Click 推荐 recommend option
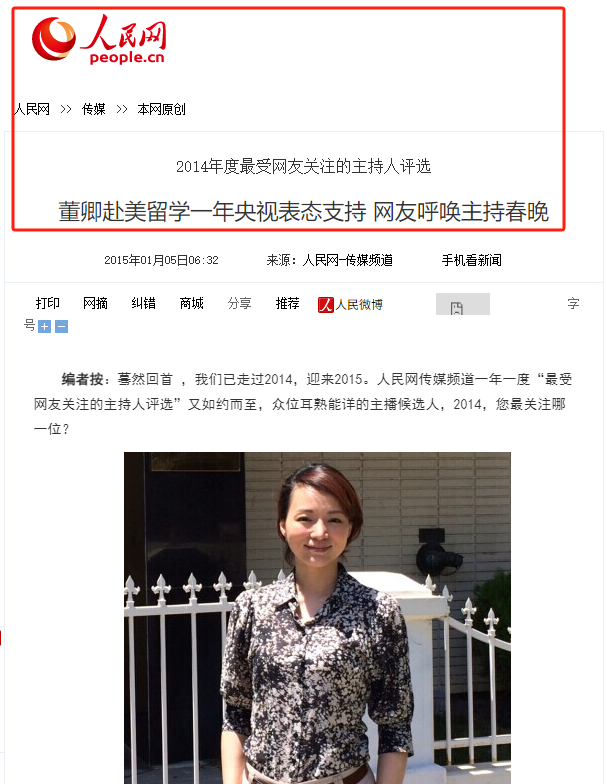607x784 pixels. click(288, 303)
